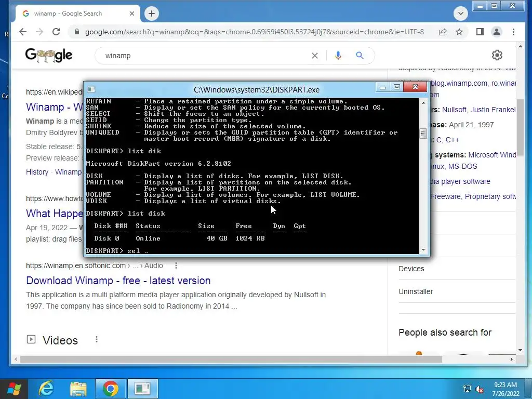
Task: Open the Chrome profile avatar
Action: pyautogui.click(x=496, y=32)
